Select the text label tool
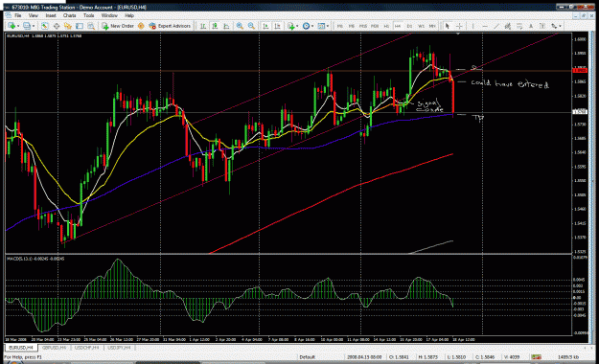The height and width of the screenshot is (364, 599). coord(542,26)
